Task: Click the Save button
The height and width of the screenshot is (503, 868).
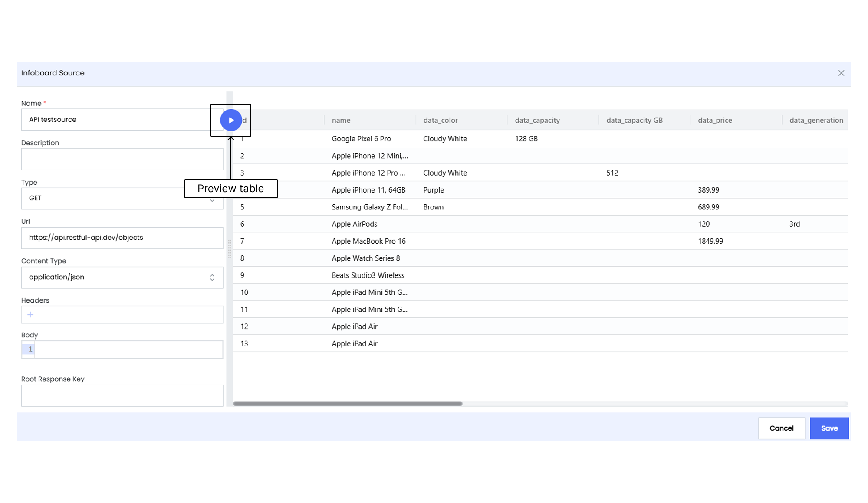Action: [x=829, y=428]
